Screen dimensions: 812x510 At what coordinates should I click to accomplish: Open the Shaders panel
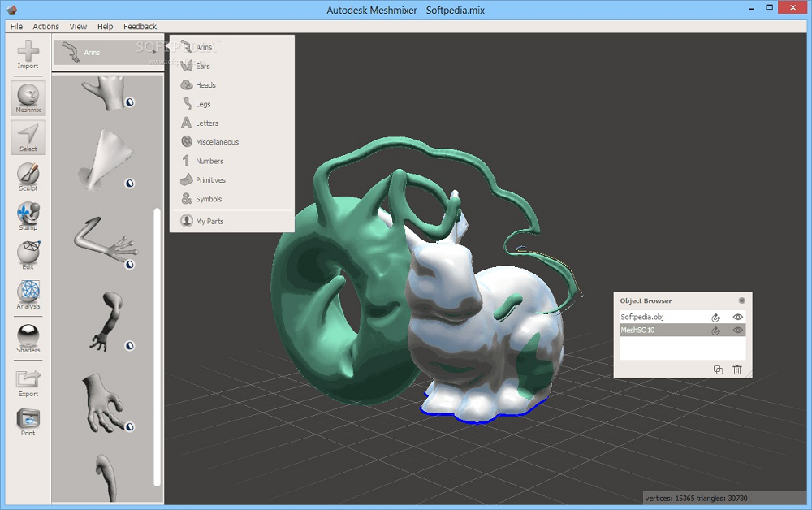pos(28,337)
